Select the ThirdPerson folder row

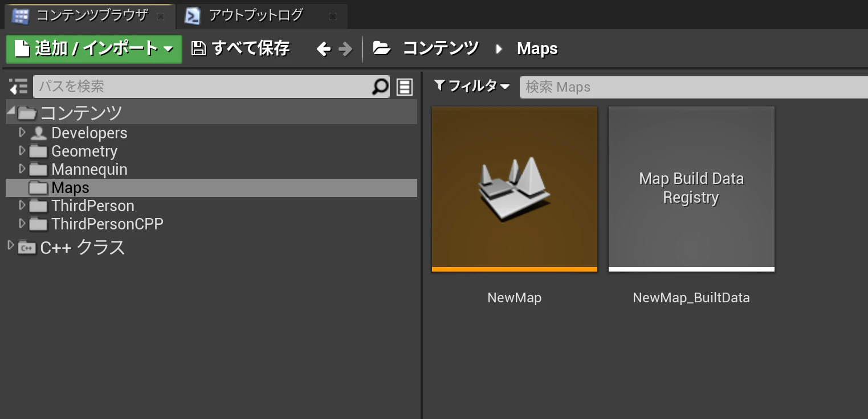(x=211, y=206)
